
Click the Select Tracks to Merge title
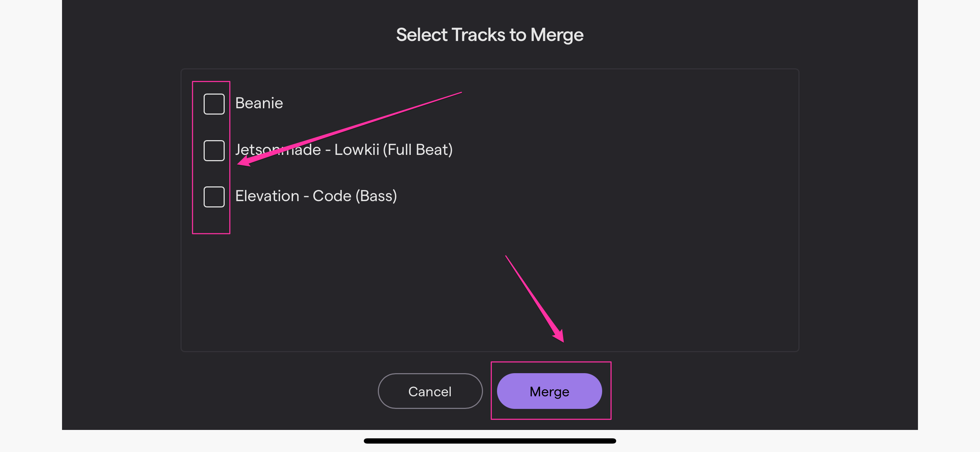(x=490, y=34)
